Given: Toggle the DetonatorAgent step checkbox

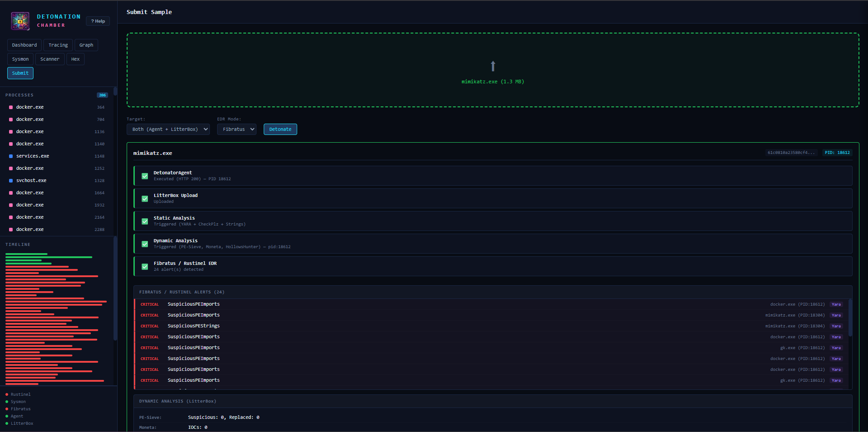Looking at the screenshot, I should click(145, 176).
